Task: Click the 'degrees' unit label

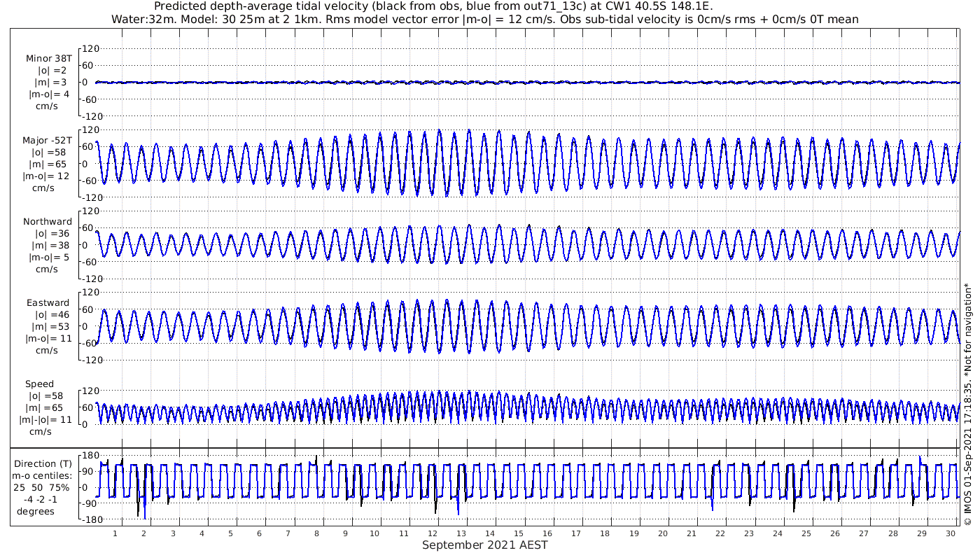Action: (x=36, y=512)
